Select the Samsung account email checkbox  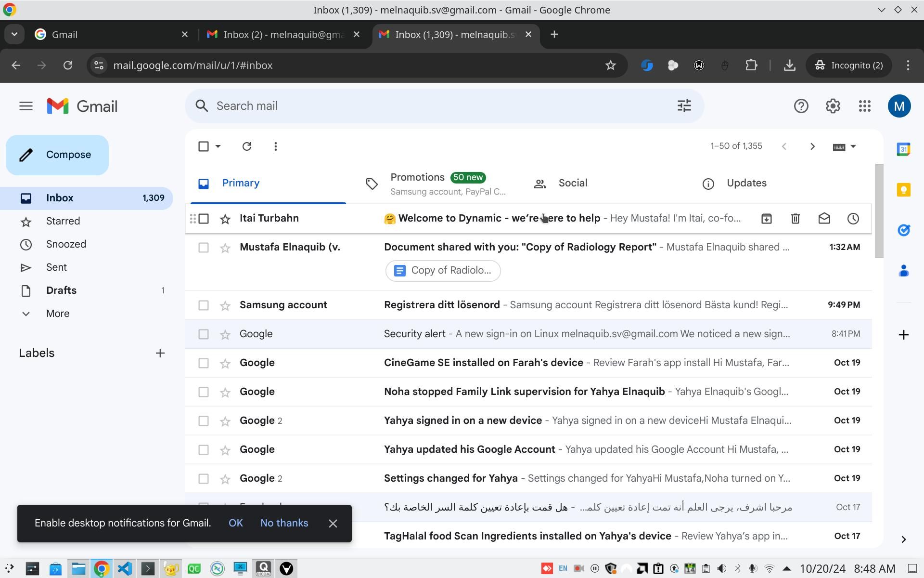204,305
